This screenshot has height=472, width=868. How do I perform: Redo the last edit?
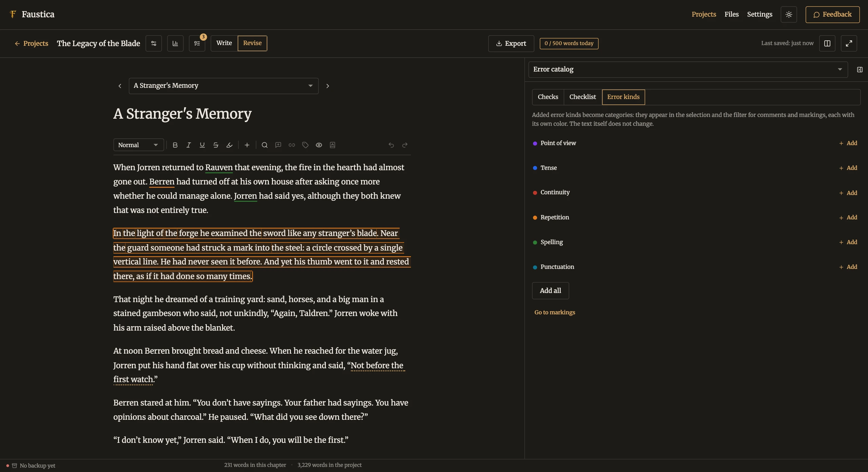click(405, 145)
